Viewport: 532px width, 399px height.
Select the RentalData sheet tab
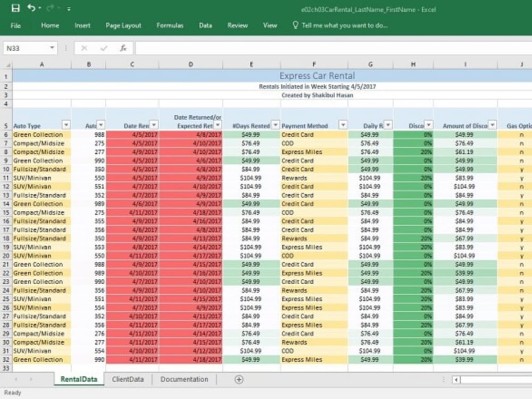79,379
